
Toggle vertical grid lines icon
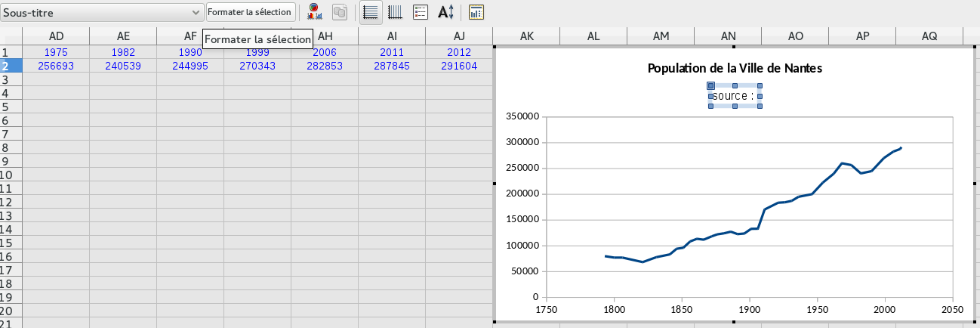click(x=395, y=12)
